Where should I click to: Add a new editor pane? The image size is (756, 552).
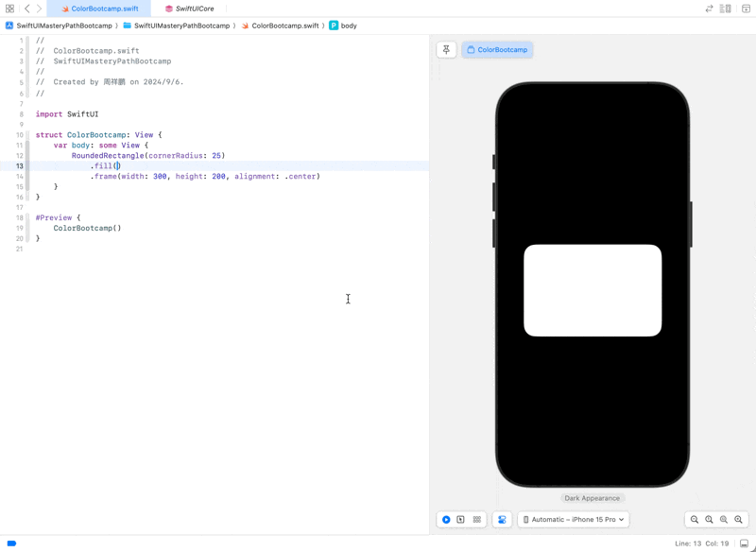tap(746, 9)
